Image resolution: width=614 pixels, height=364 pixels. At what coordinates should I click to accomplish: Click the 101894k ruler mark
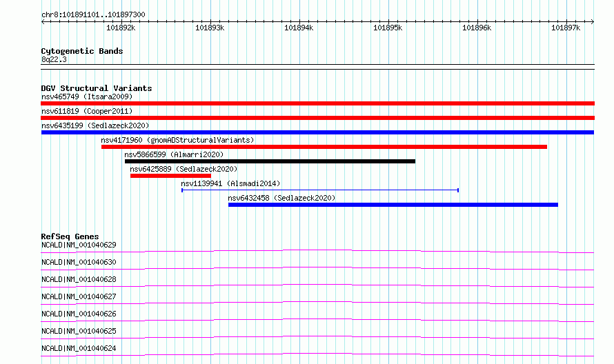click(x=299, y=28)
